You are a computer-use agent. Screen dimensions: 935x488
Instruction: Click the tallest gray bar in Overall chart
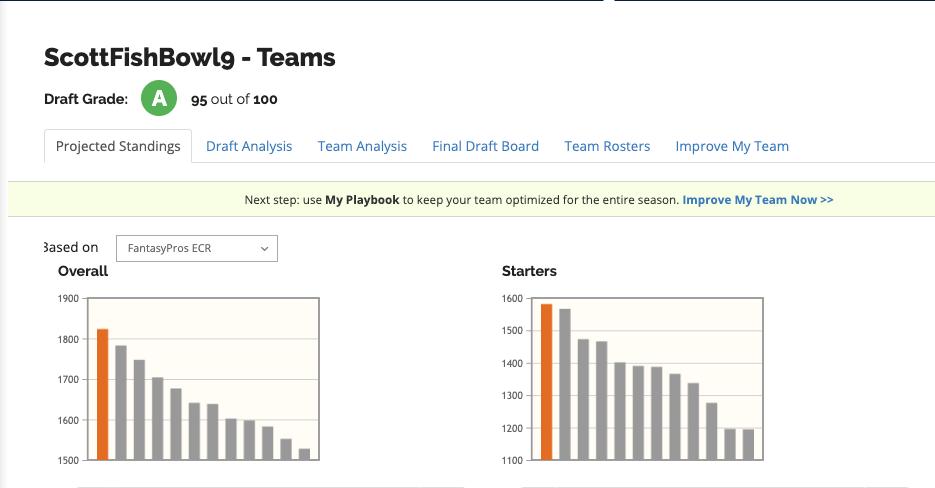[121, 403]
